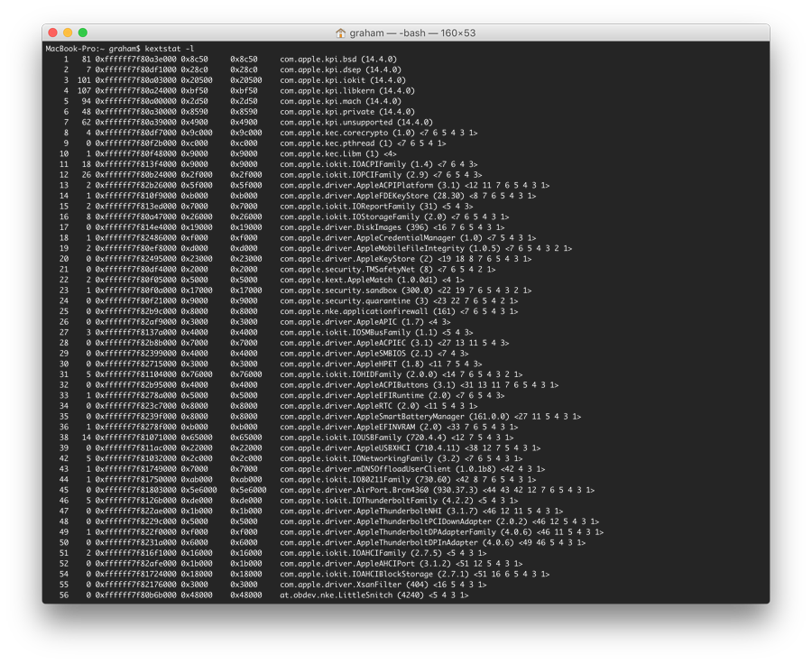Viewport: 812px width, 664px height.
Task: Click the home folder icon in title bar
Action: point(340,33)
